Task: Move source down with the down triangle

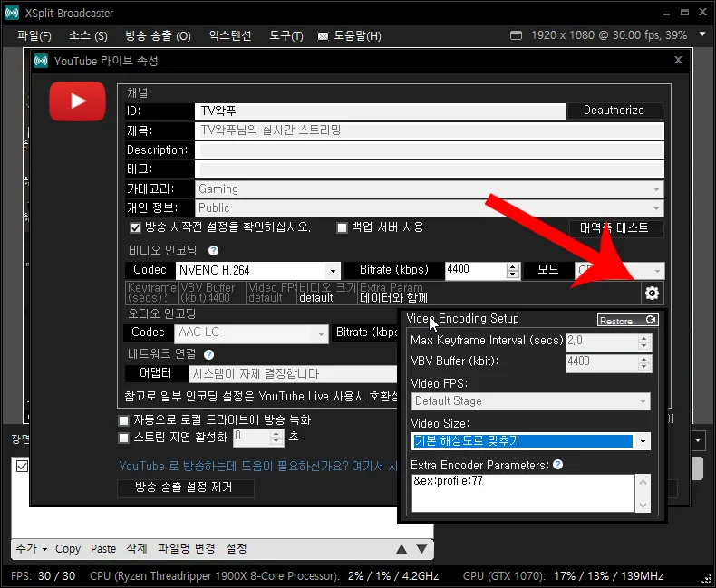Action: pos(422,548)
